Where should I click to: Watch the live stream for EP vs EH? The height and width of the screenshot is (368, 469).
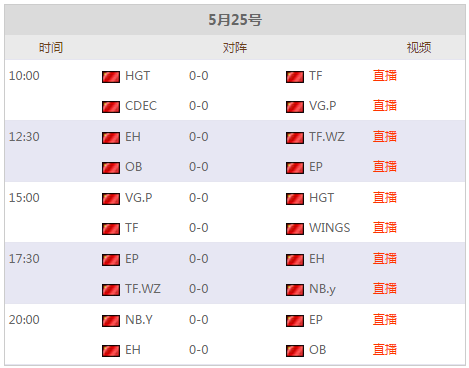(x=385, y=259)
